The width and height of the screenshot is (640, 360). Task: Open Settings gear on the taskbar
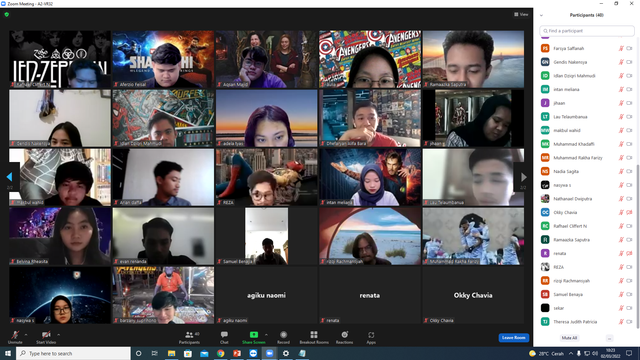tap(286, 353)
